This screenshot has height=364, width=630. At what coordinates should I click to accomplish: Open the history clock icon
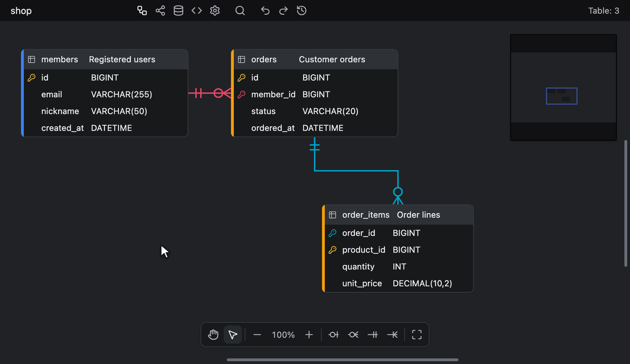pos(302,10)
